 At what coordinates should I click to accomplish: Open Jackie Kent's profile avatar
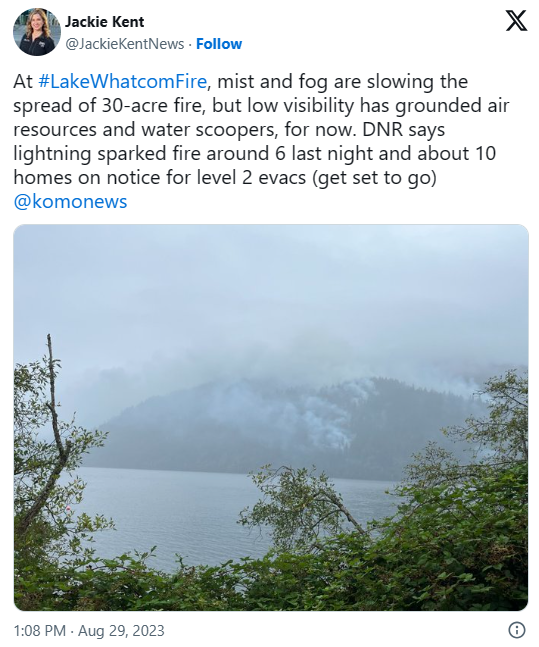click(37, 31)
